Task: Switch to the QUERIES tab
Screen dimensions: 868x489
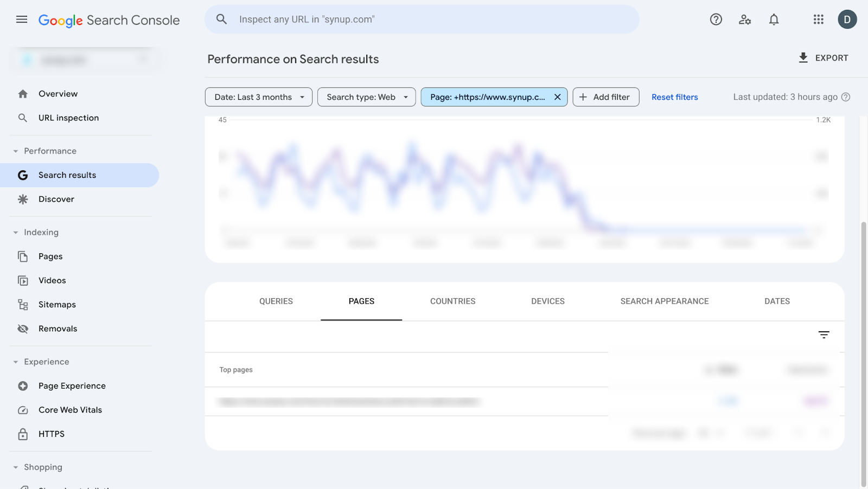Action: click(276, 301)
